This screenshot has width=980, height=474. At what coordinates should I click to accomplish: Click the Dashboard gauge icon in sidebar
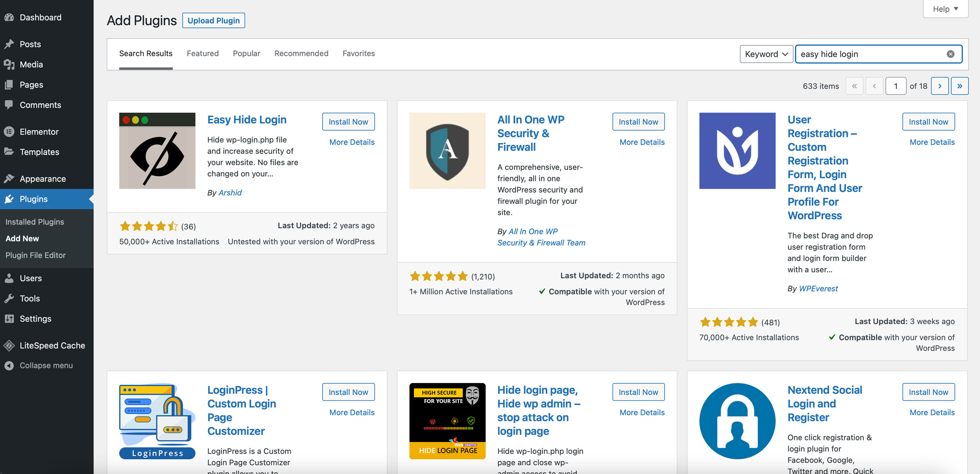[x=9, y=17]
